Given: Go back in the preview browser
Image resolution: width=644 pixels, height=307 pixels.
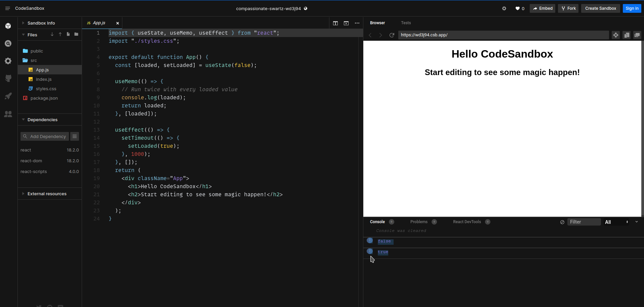Looking at the screenshot, I should click(x=370, y=35).
